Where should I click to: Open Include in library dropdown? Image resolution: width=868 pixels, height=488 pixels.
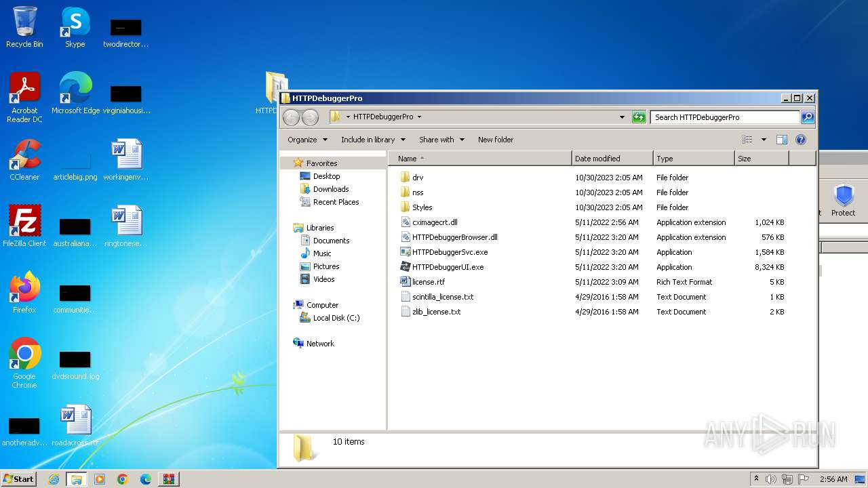[373, 140]
